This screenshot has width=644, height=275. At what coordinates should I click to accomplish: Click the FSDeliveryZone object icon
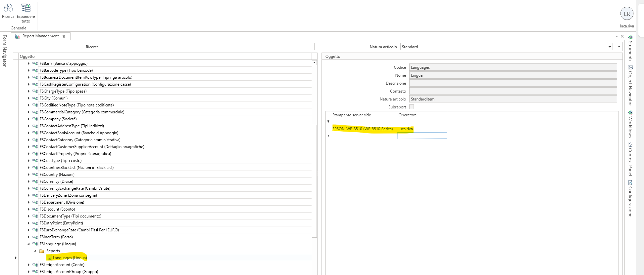35,195
